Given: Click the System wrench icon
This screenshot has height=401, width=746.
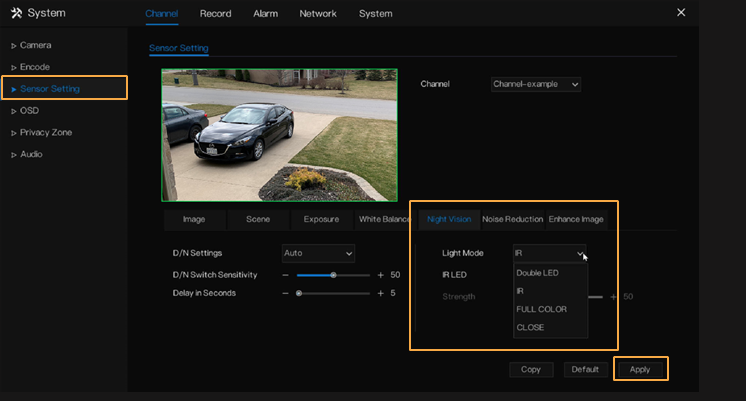Looking at the screenshot, I should [x=16, y=13].
